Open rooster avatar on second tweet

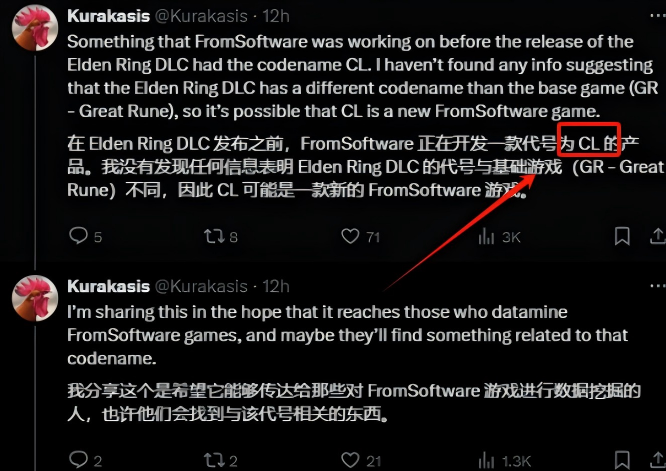coord(35,298)
